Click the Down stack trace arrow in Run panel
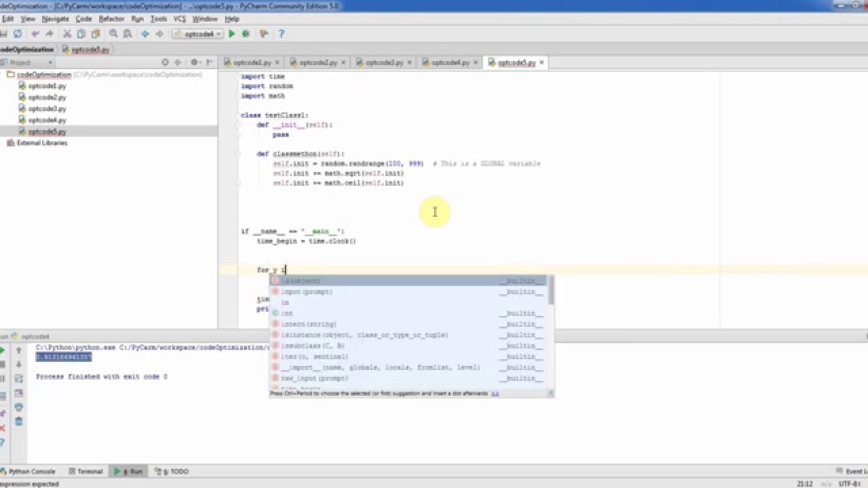Image resolution: width=868 pixels, height=488 pixels. 19,365
